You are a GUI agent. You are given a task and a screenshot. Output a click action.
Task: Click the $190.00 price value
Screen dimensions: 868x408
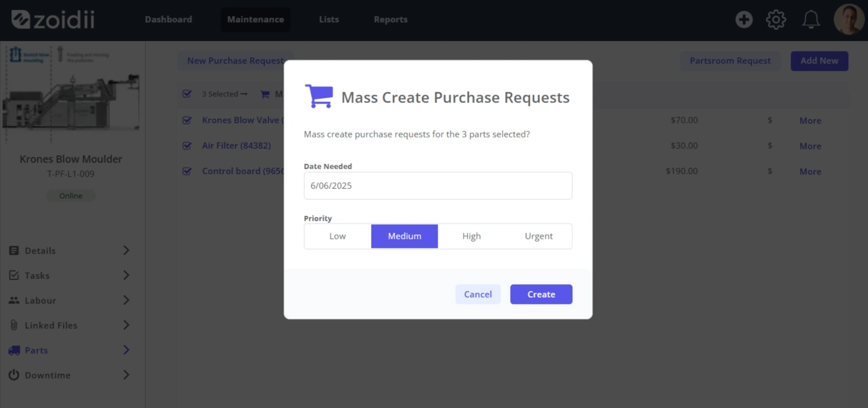coord(681,171)
